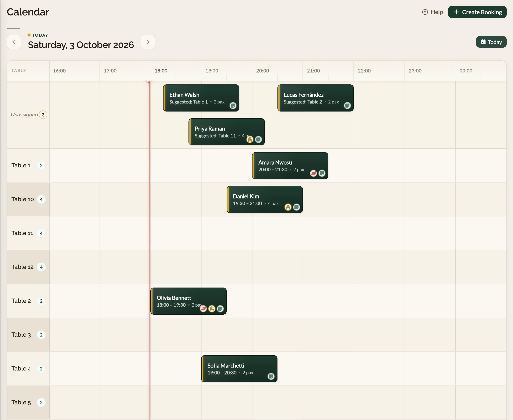Click the highchair icon on Daniel Kim booking
Viewport: 513px width, 420px height.
point(288,207)
